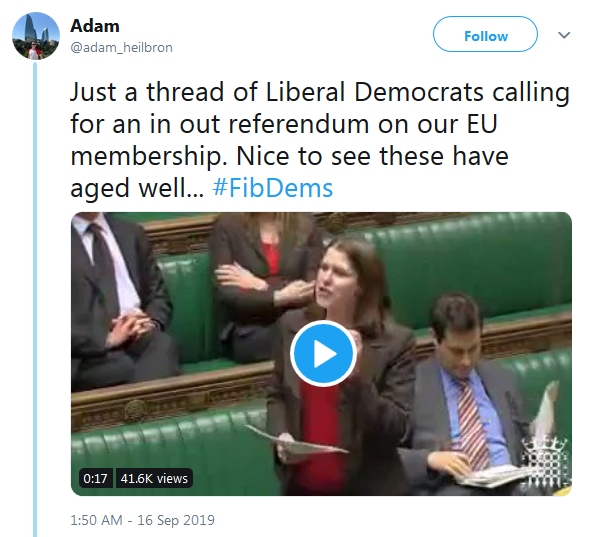Click the tweet text about Liberal Democrats
This screenshot has height=537, width=596.
point(319,140)
